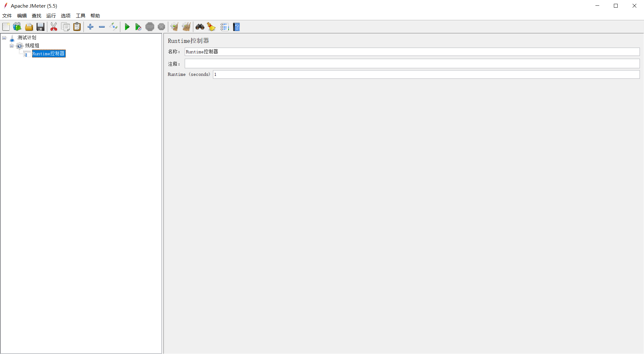Click the Toggle enable/disable icon
644x354 pixels.
[x=113, y=27]
